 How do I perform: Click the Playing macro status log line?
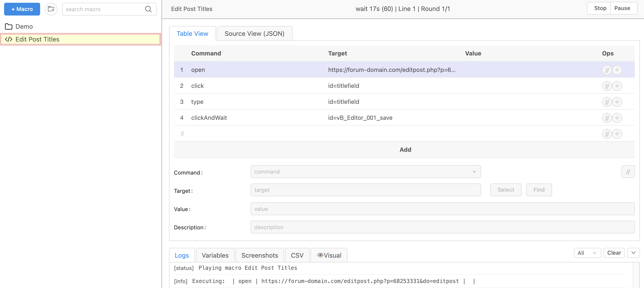click(x=236, y=268)
